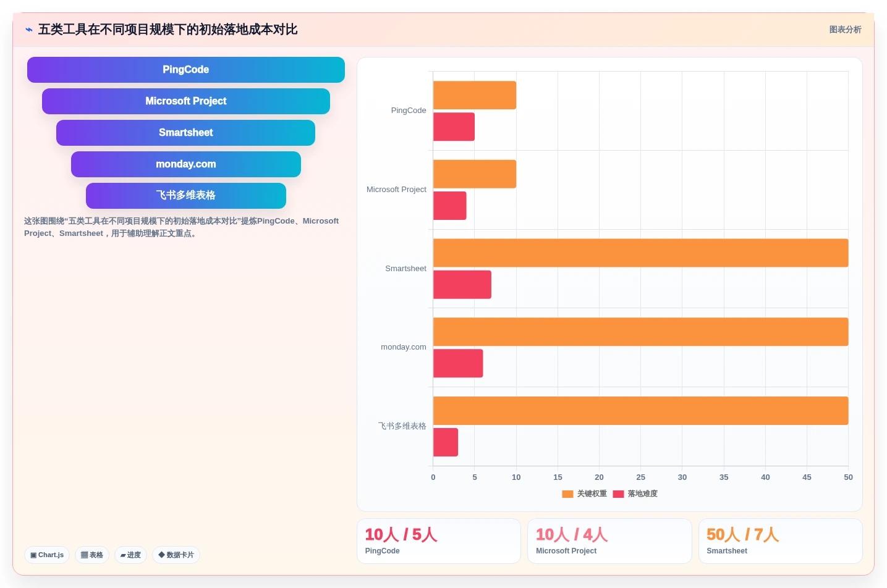Click the Microsoft Project y-axis label
The height and width of the screenshot is (588, 887).
pyautogui.click(x=396, y=190)
